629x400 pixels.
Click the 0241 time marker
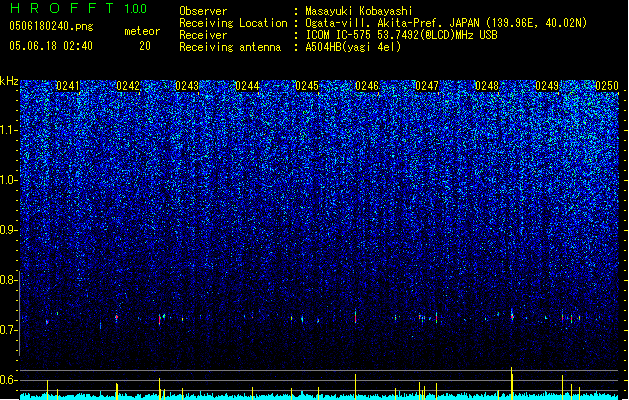[67, 86]
